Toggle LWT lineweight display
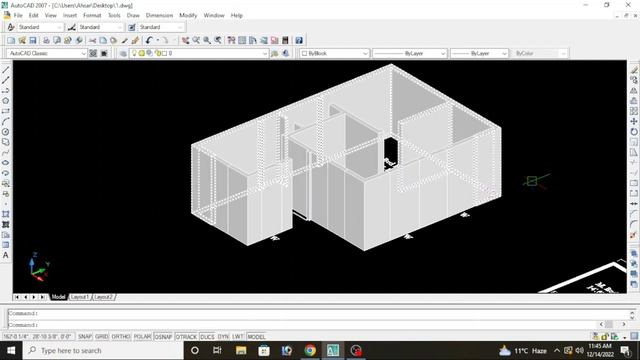The height and width of the screenshot is (360, 640). (x=238, y=337)
